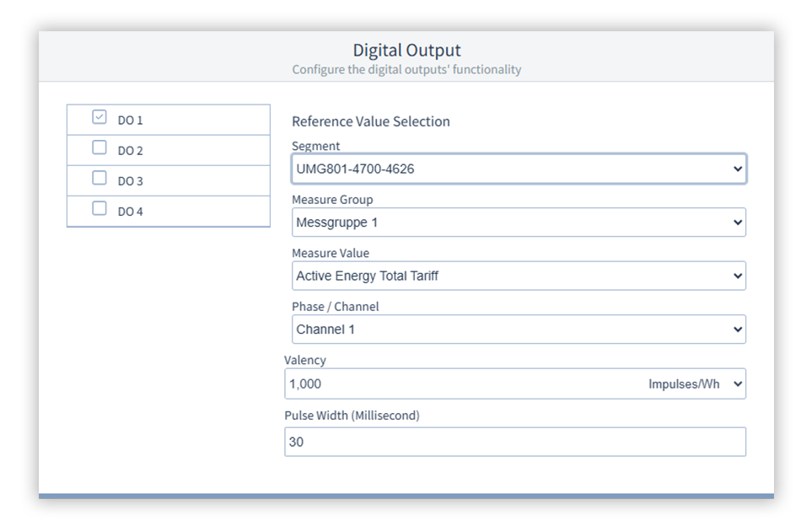
Task: Choose the DO 3 row label
Action: 131,181
